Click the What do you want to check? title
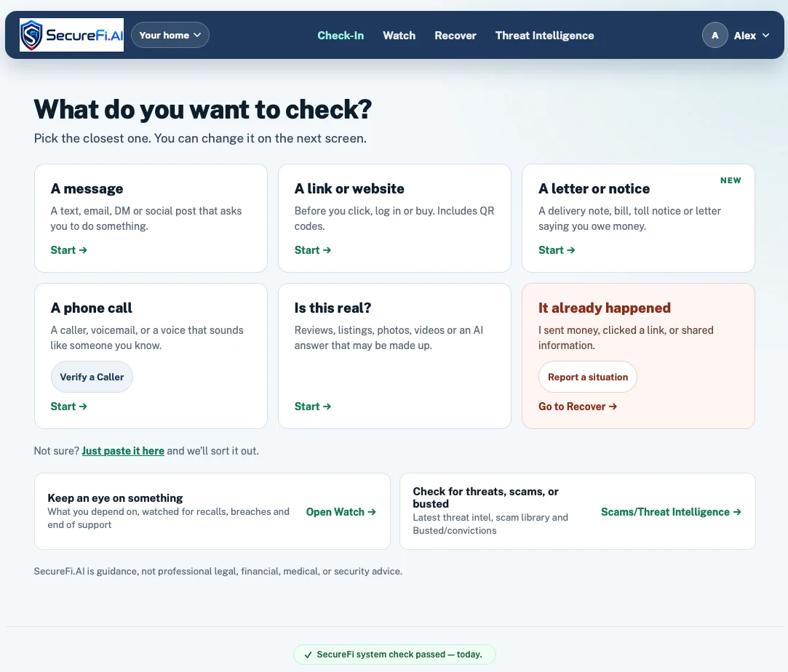This screenshot has width=788, height=672. 202,110
